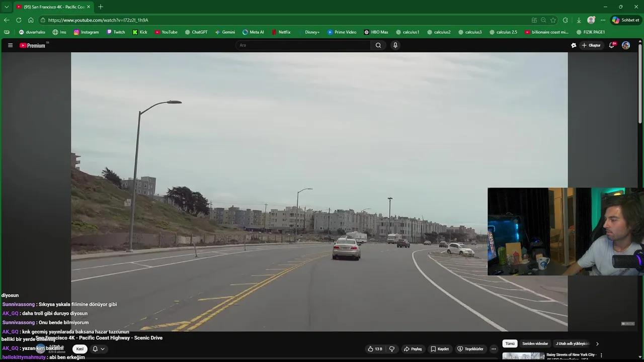Open YouTube bookmark
This screenshot has width=644, height=362.
166,32
